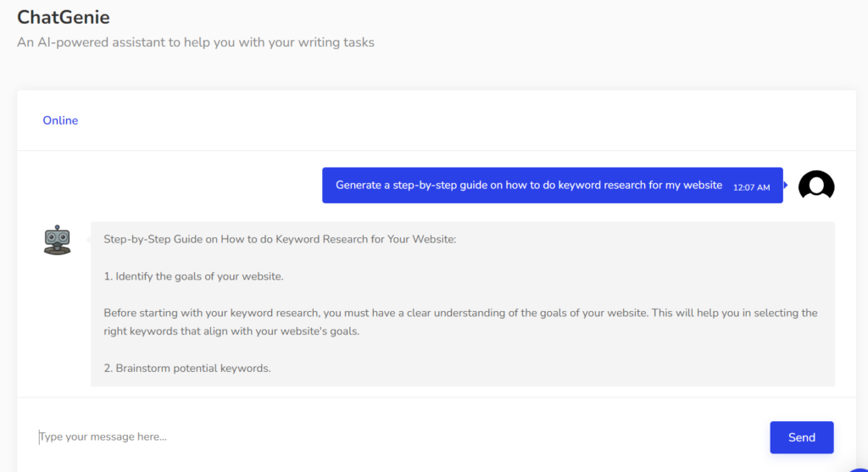Click "2. Brainstorm potential keywords." step
The image size is (868, 472).
pyautogui.click(x=186, y=369)
